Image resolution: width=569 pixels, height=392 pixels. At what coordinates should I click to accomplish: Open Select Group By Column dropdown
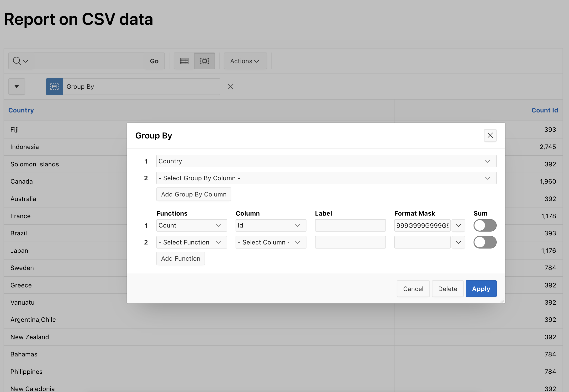coord(326,178)
